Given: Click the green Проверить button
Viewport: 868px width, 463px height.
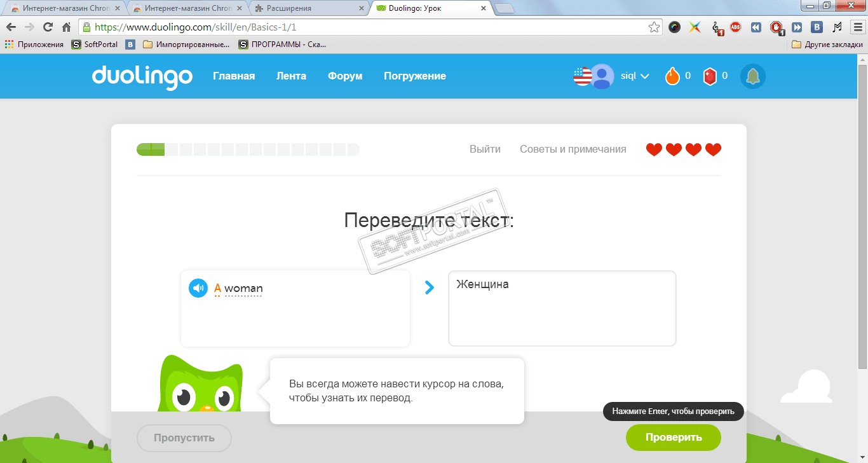Looking at the screenshot, I should point(674,438).
